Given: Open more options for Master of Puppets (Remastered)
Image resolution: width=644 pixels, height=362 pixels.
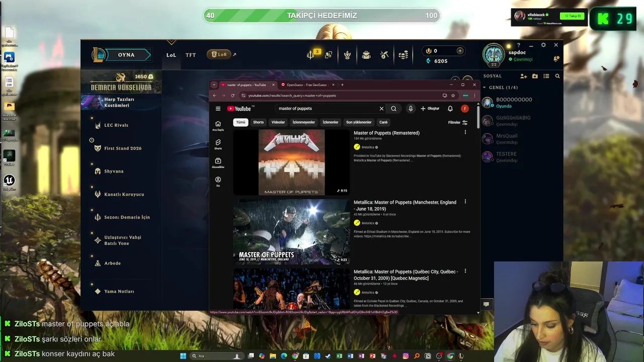Looking at the screenshot, I should 465,132.
